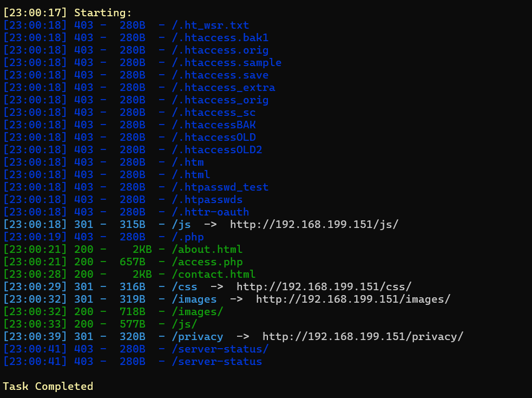Click the "Starting:" text on first line
The image size is (532, 398).
click(103, 13)
